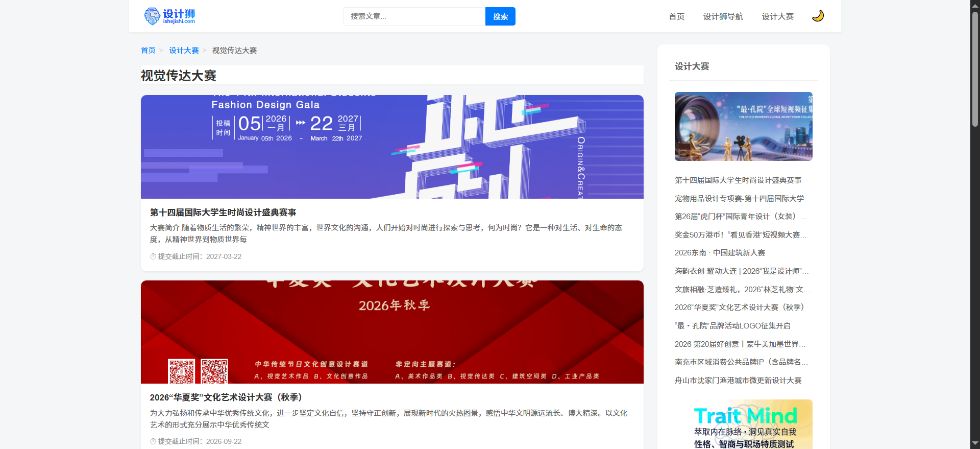Image resolution: width=980 pixels, height=449 pixels.
Task: Click the blue 搜索 button
Action: click(x=500, y=16)
